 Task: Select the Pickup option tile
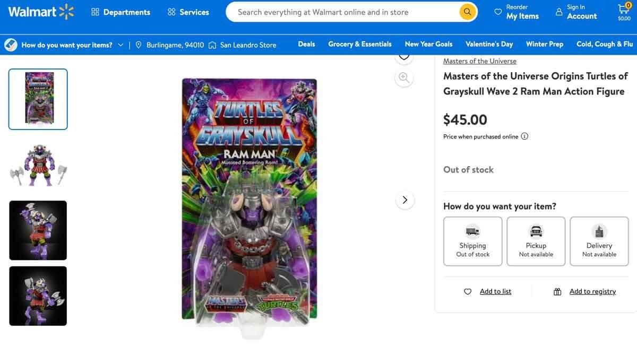pos(536,241)
